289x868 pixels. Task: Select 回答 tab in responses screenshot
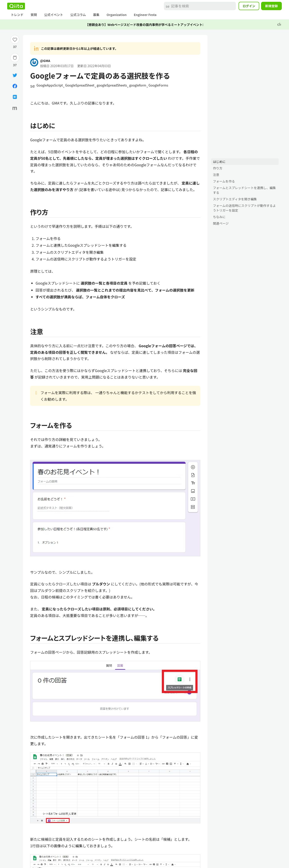point(120,665)
